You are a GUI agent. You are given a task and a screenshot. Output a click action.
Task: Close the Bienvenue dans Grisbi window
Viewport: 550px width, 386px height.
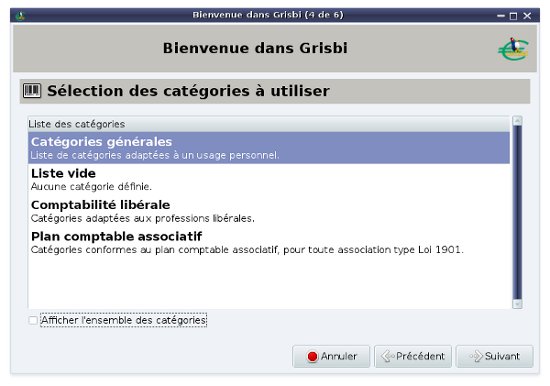click(x=527, y=16)
